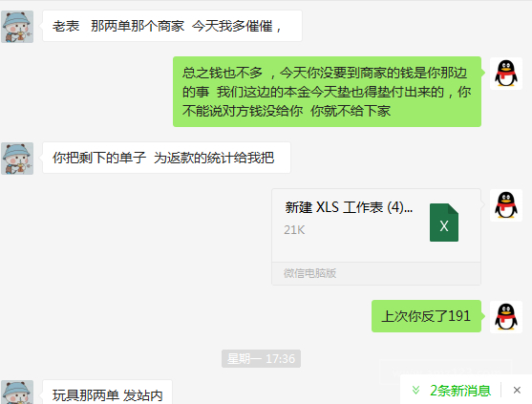Click the file name 新建 XLS 工作表 (4)...

point(349,207)
